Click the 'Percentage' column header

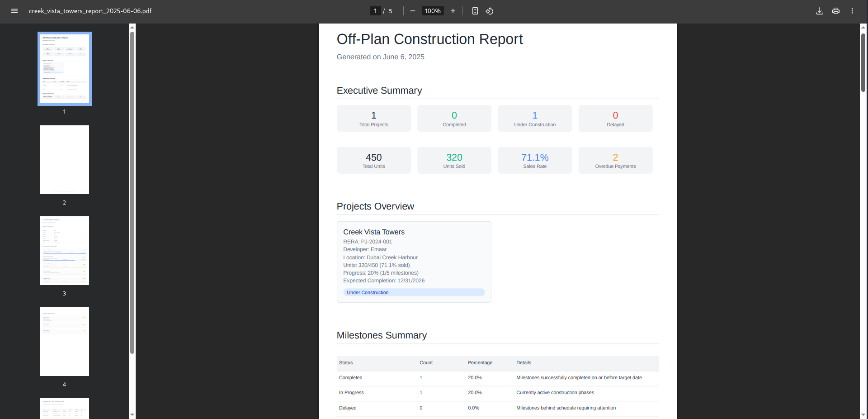pyautogui.click(x=480, y=363)
